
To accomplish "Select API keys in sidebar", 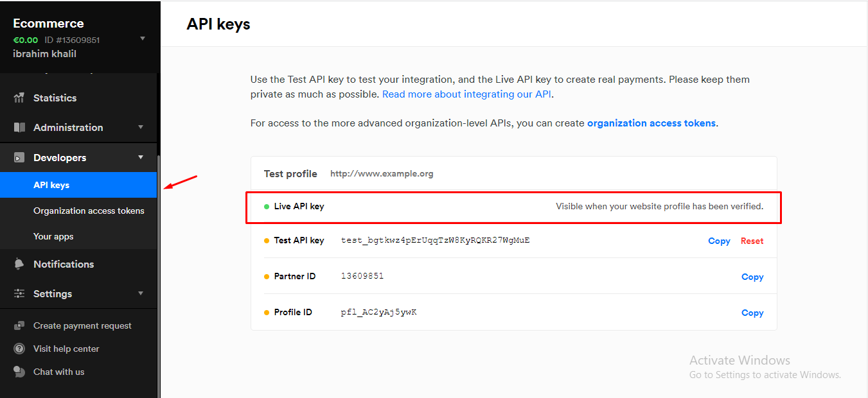I will tap(51, 186).
